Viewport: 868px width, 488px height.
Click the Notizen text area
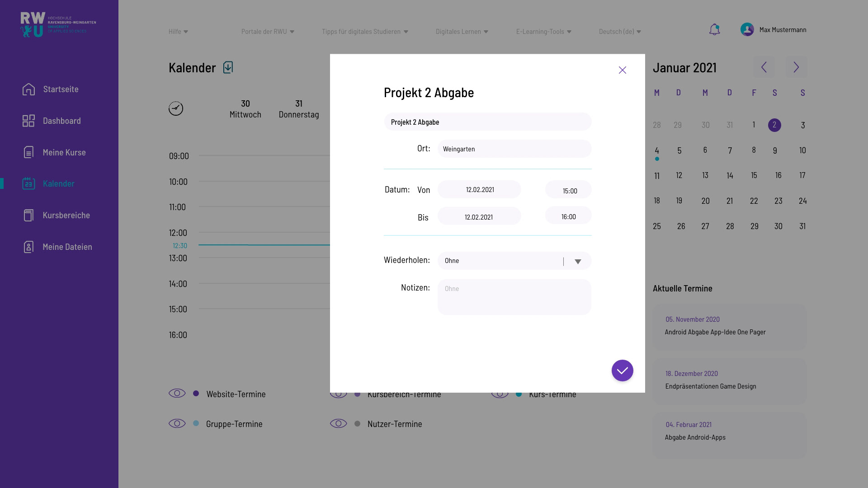[514, 297]
